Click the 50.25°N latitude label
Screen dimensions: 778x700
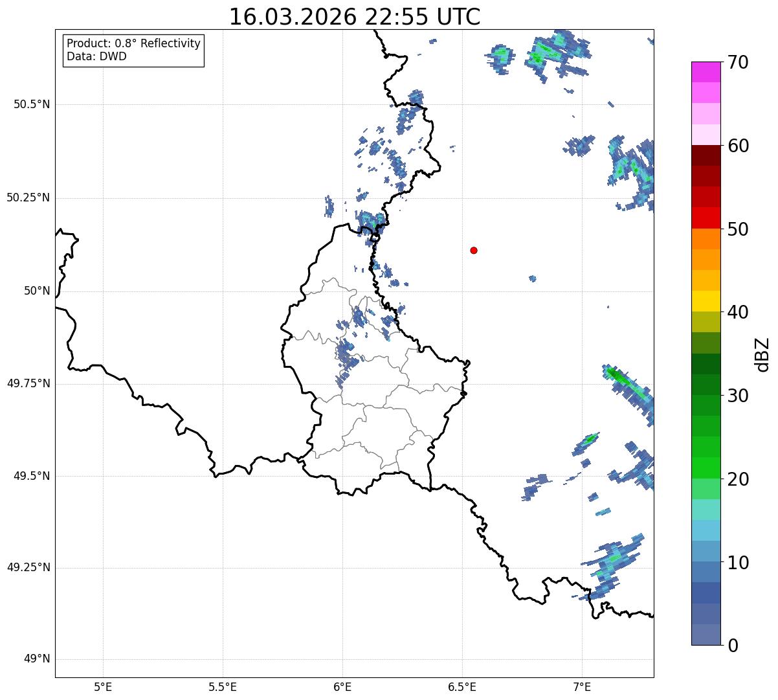28,198
